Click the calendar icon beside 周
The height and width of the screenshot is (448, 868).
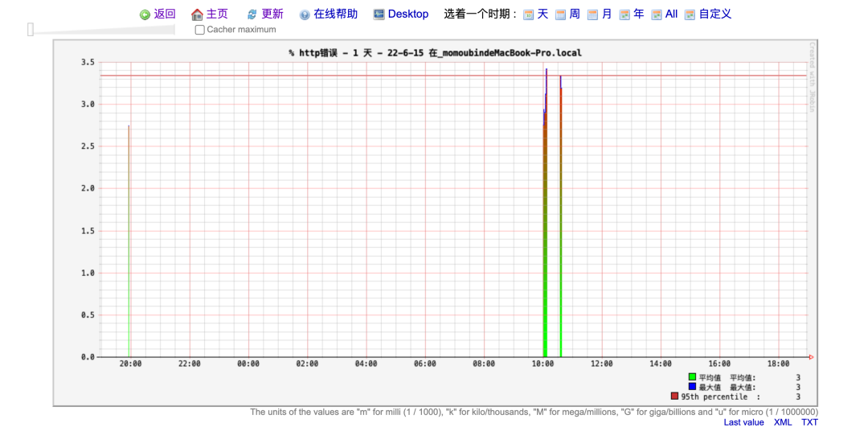pyautogui.click(x=561, y=14)
